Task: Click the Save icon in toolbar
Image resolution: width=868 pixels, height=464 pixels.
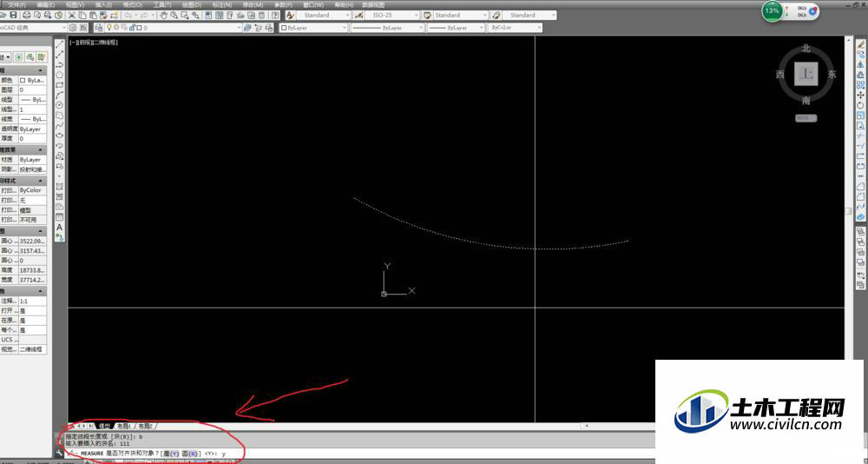Action: (14, 15)
